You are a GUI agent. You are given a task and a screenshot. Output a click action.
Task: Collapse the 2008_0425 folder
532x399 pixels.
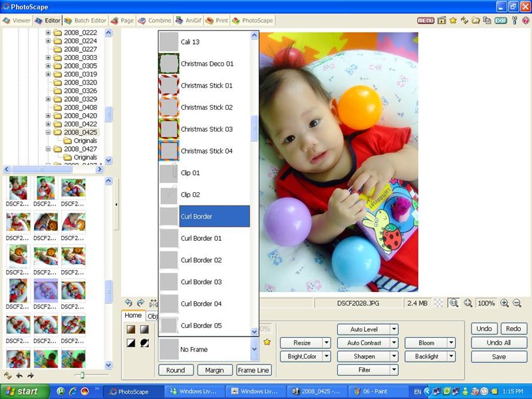[x=48, y=132]
